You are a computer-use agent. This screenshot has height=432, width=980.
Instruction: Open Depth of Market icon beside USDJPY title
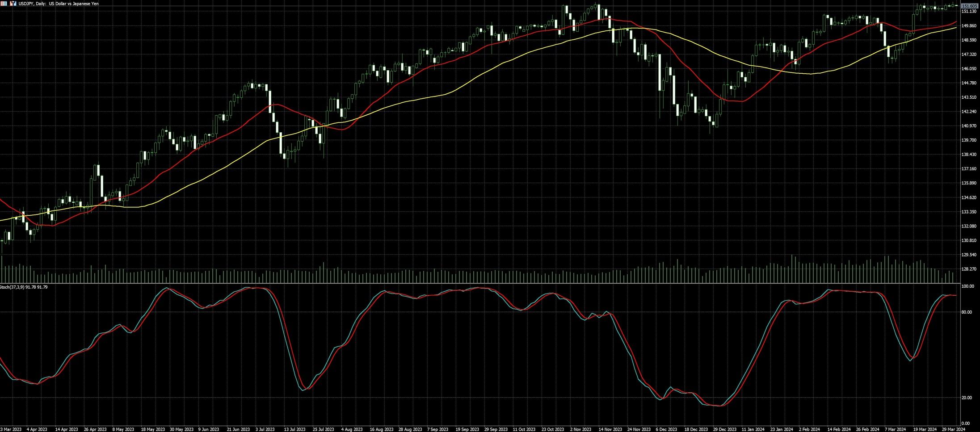[x=13, y=4]
